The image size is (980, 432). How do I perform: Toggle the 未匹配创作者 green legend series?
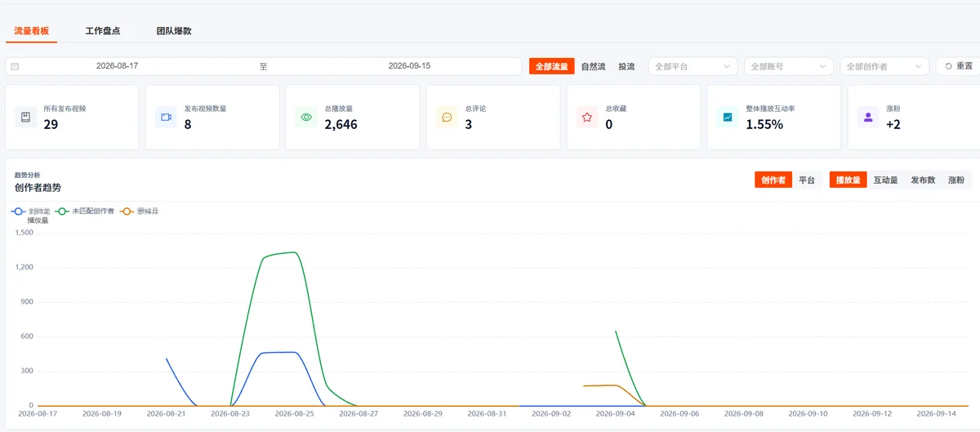tap(85, 211)
